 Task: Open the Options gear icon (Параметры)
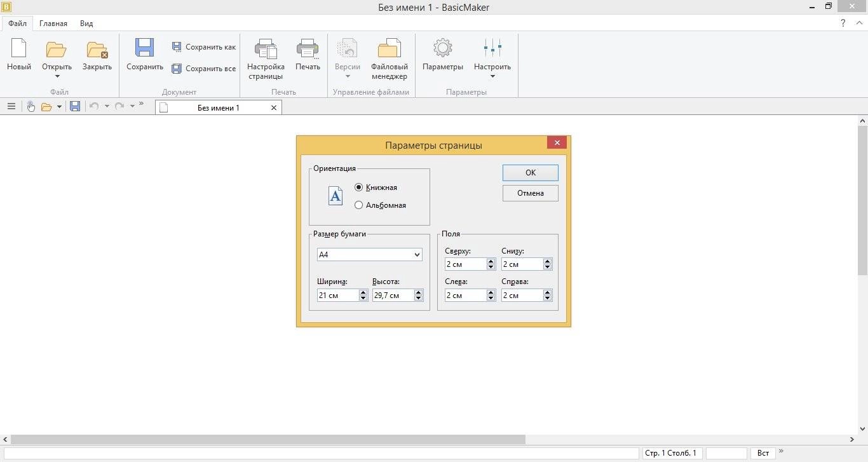point(443,49)
